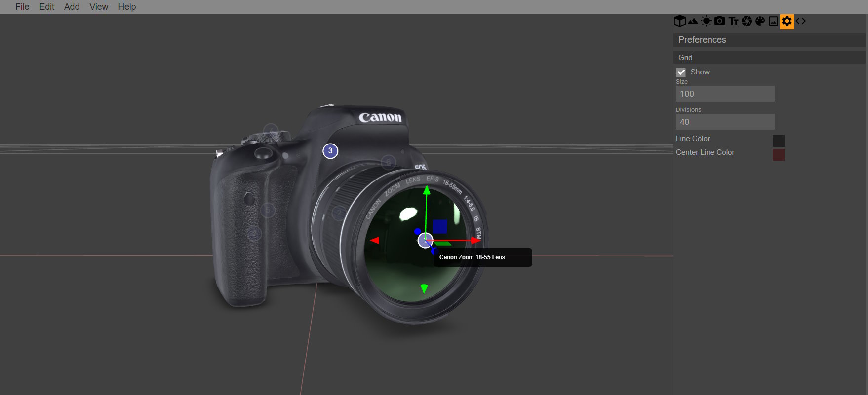This screenshot has height=395, width=868.
Task: Open the cube object panel icon
Action: [x=679, y=21]
